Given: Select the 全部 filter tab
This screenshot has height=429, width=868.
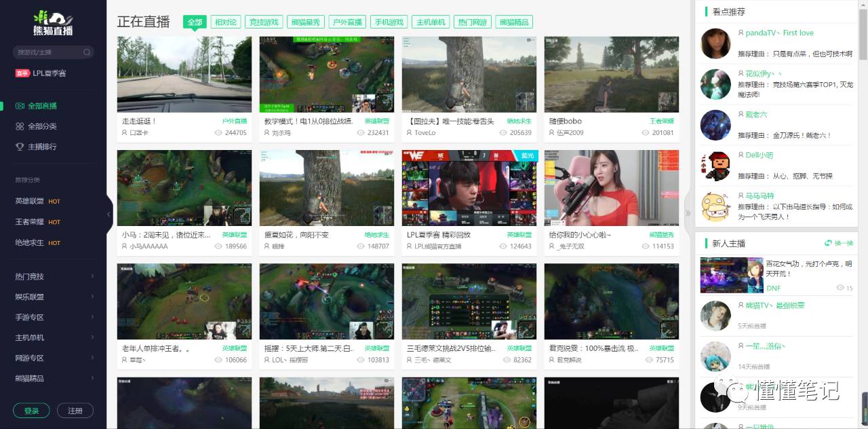Looking at the screenshot, I should pos(195,22).
